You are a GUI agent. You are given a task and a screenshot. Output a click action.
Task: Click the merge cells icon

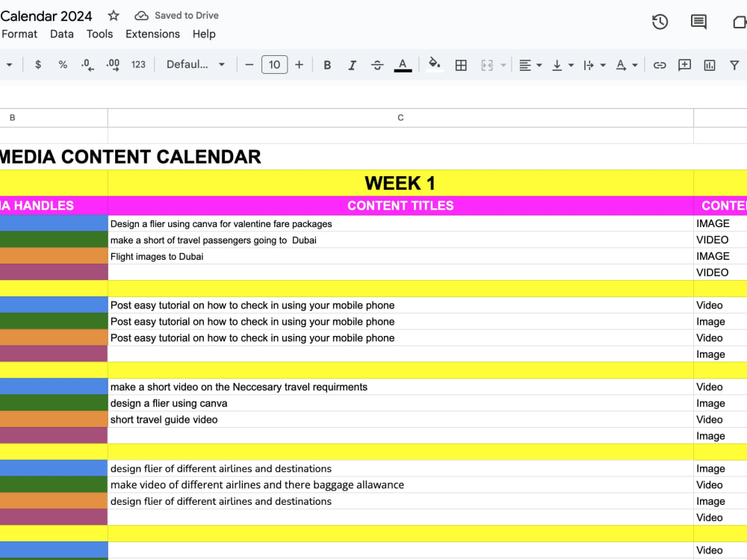pos(487,65)
